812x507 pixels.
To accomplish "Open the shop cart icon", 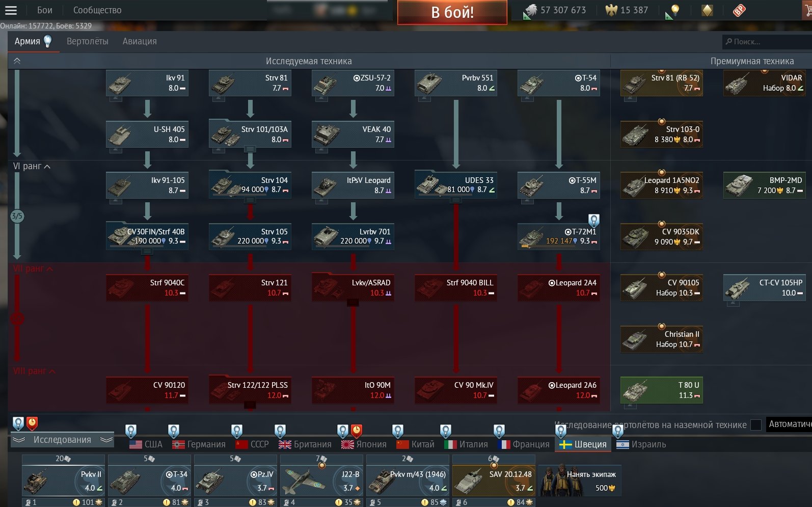I will coord(807,10).
